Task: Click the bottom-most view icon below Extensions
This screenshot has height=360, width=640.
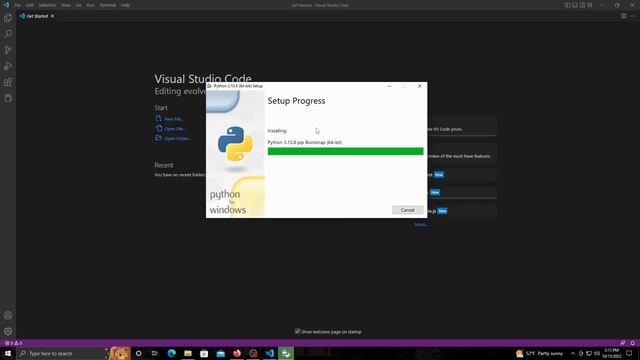Action: coord(8,98)
